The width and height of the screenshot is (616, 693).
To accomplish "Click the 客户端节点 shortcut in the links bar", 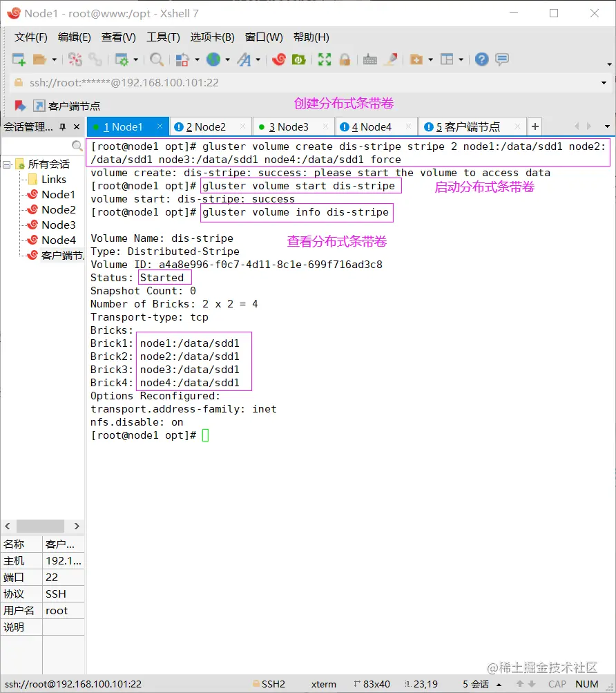I will pos(67,106).
